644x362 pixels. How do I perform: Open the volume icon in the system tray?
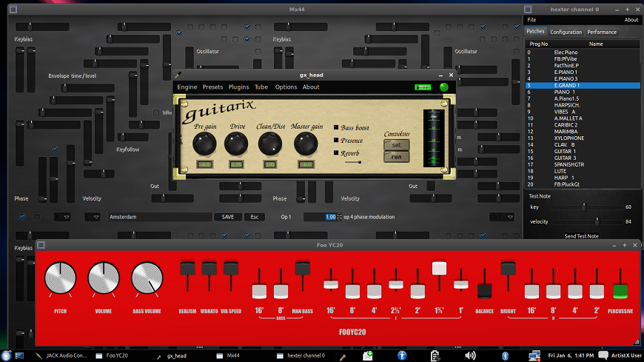pyautogui.click(x=470, y=355)
